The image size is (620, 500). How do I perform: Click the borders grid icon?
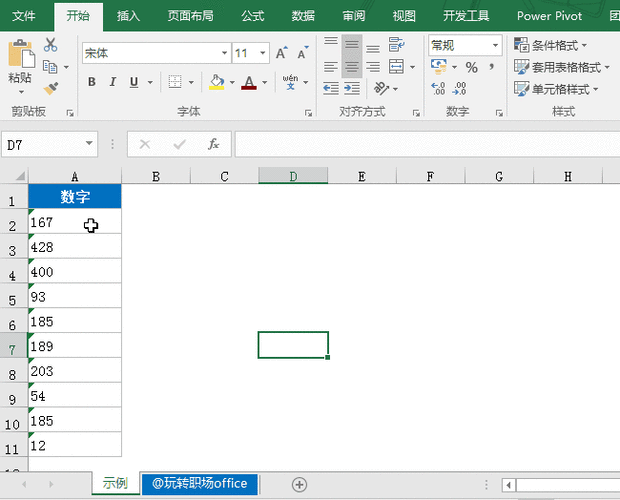click(175, 82)
